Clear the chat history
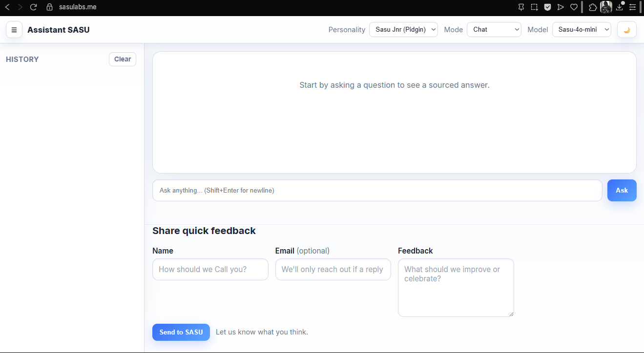This screenshot has height=353, width=644. pyautogui.click(x=123, y=59)
